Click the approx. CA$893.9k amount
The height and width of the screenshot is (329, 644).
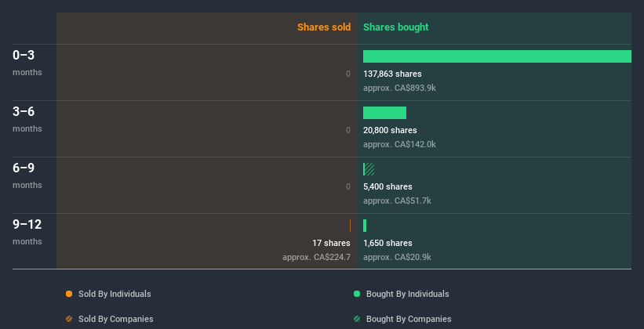pyautogui.click(x=399, y=88)
